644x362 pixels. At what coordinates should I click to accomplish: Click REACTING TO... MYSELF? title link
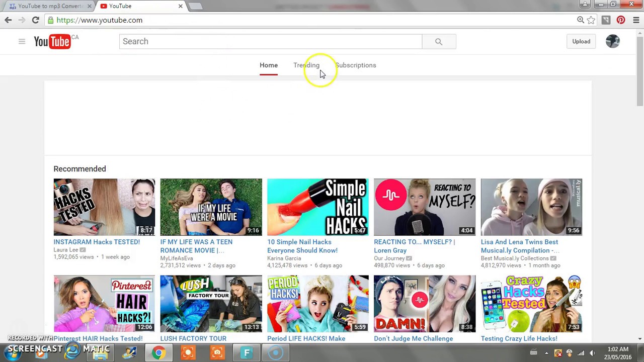(414, 246)
